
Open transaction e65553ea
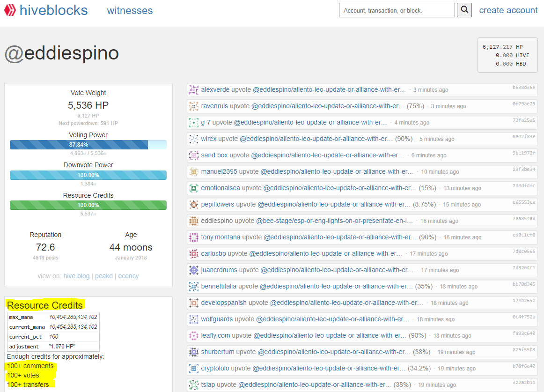tap(524, 202)
